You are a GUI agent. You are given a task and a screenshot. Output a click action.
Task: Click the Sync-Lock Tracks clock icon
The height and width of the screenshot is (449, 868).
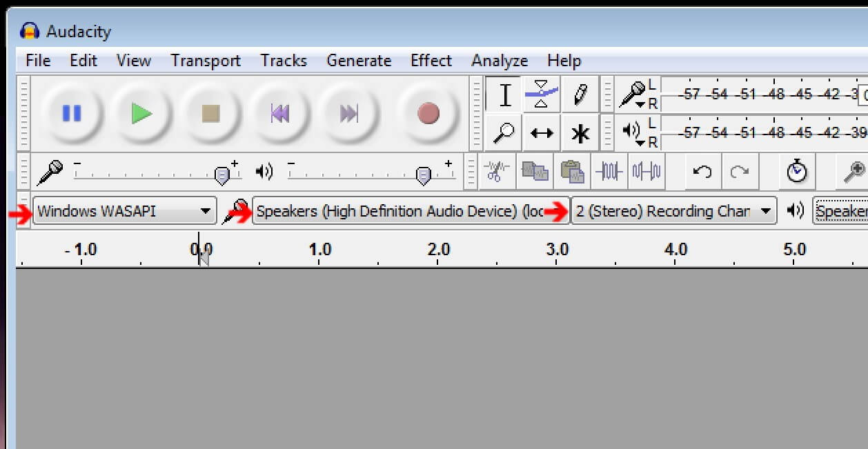point(798,171)
